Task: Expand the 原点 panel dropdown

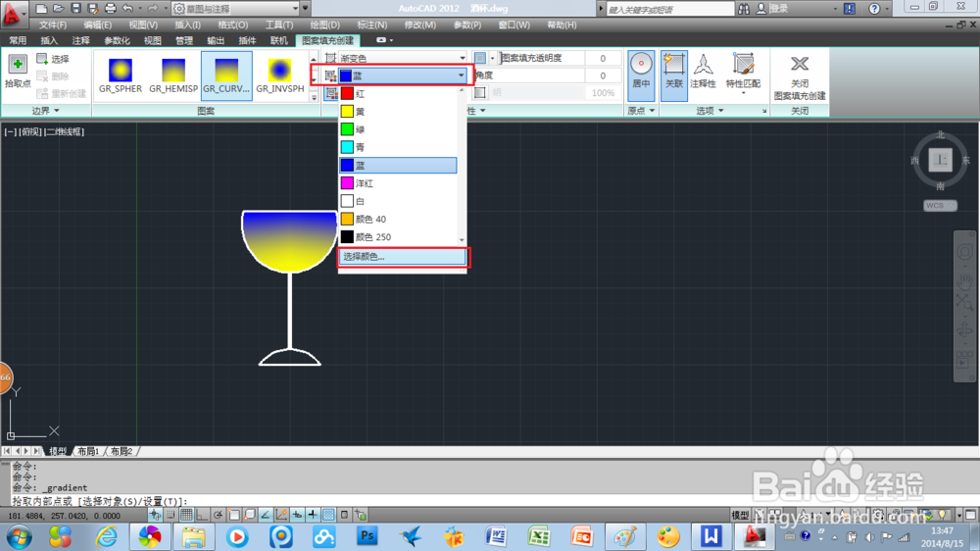Action: [x=641, y=111]
